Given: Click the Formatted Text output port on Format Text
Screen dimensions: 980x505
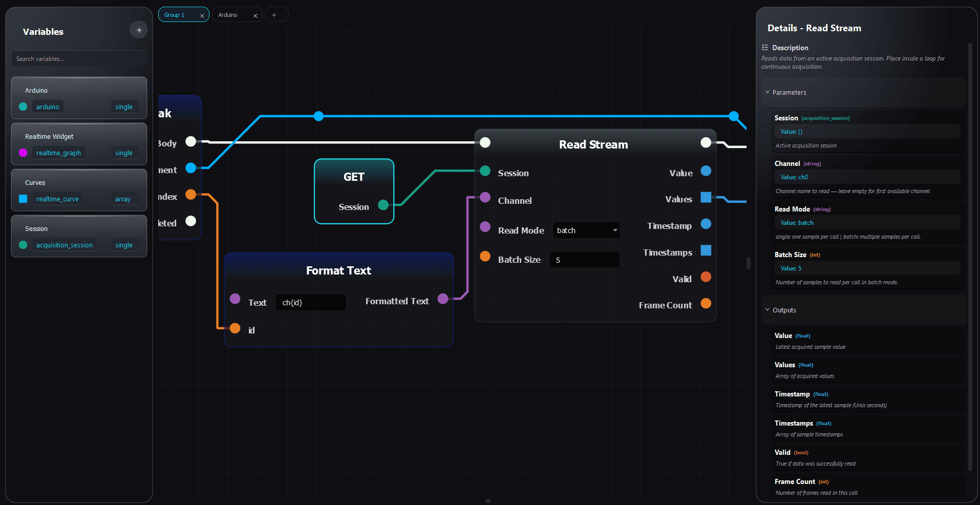Looking at the screenshot, I should [443, 299].
